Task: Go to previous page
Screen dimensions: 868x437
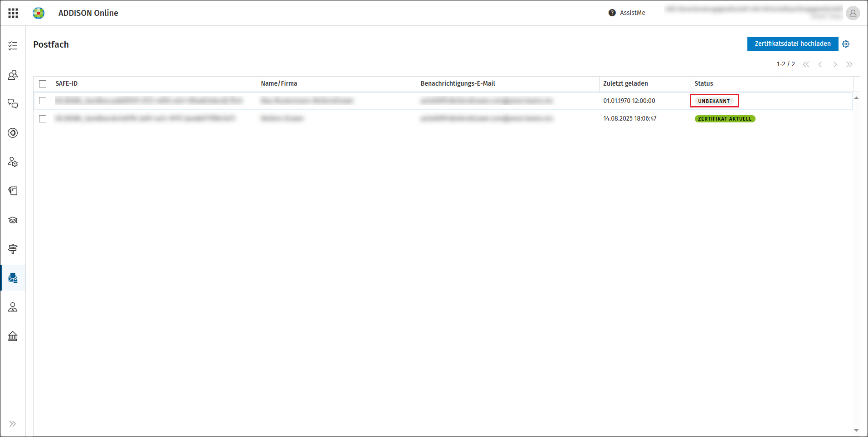Action: point(820,64)
